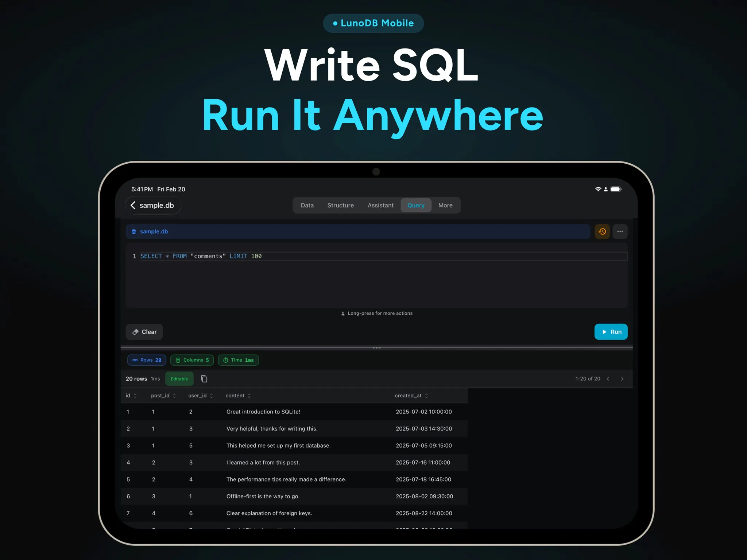The width and height of the screenshot is (747, 560).
Task: Click the database icon in sample.db bar
Action: click(x=134, y=232)
